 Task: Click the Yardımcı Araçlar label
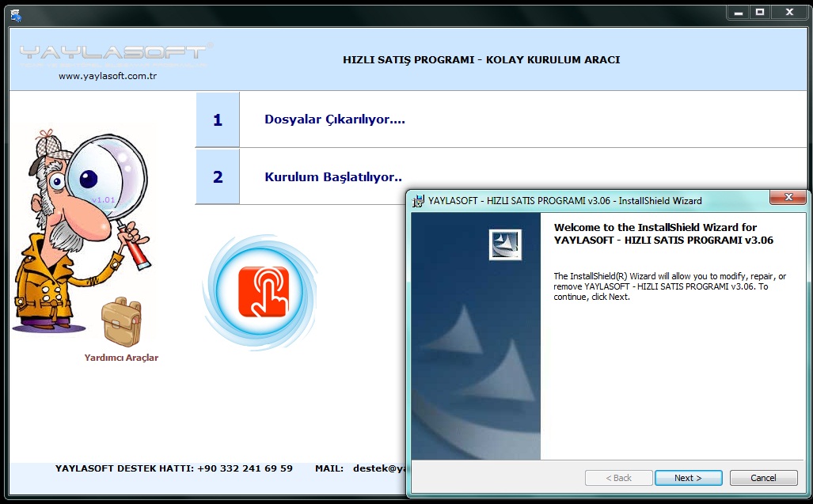pyautogui.click(x=121, y=358)
